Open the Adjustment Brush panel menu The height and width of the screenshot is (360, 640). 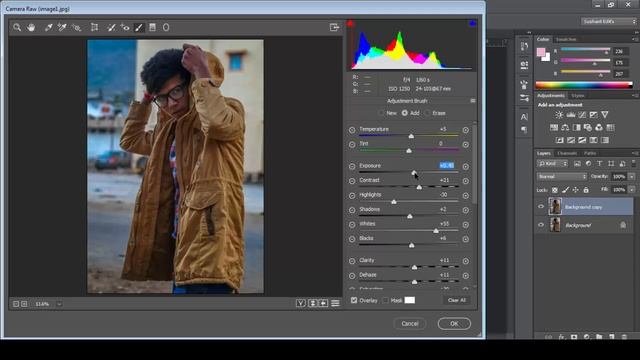click(x=473, y=101)
